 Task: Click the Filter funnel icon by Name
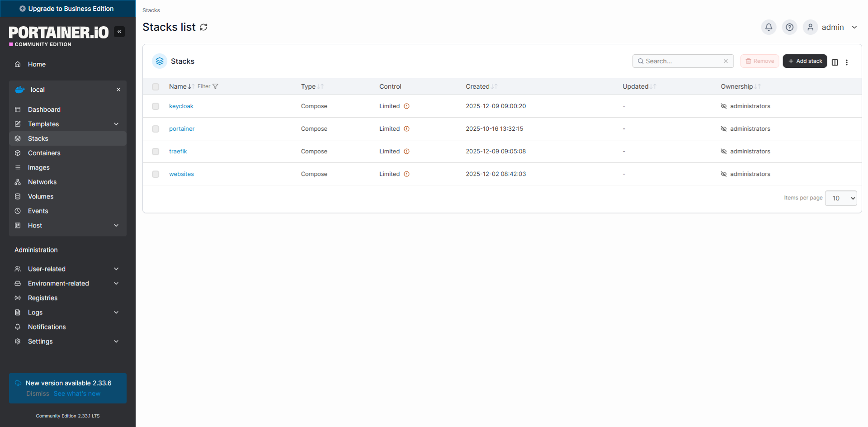(215, 86)
